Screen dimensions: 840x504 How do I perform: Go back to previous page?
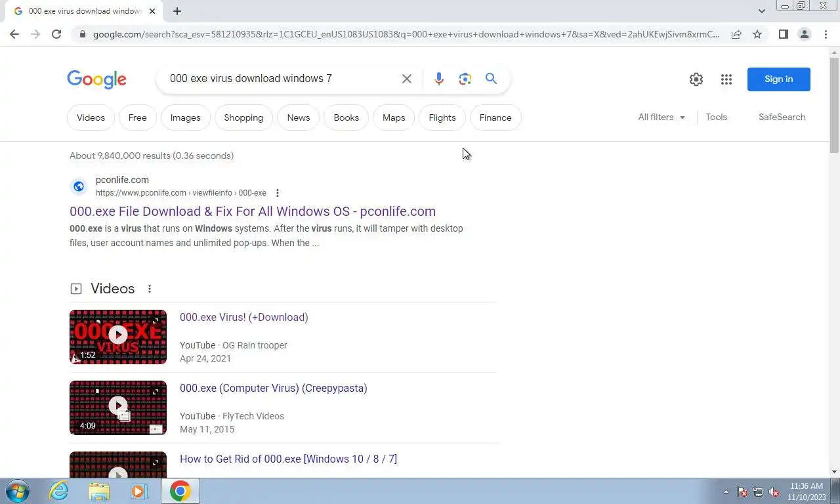14,34
